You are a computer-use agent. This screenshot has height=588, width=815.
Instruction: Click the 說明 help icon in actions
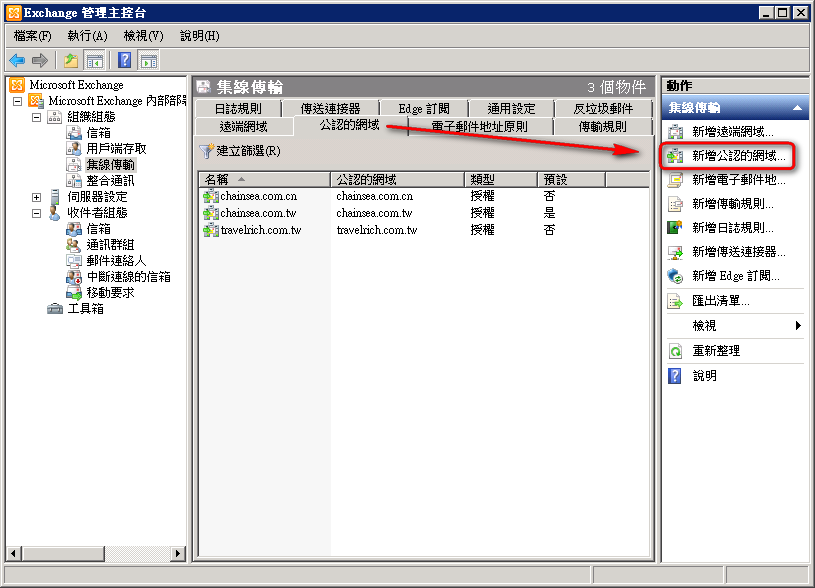click(675, 375)
